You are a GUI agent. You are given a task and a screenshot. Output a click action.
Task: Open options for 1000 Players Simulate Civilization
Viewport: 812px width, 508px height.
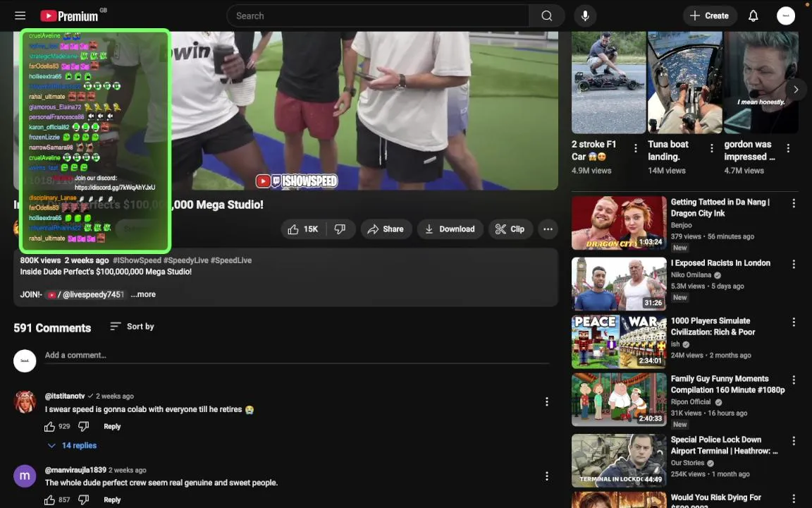(x=794, y=322)
